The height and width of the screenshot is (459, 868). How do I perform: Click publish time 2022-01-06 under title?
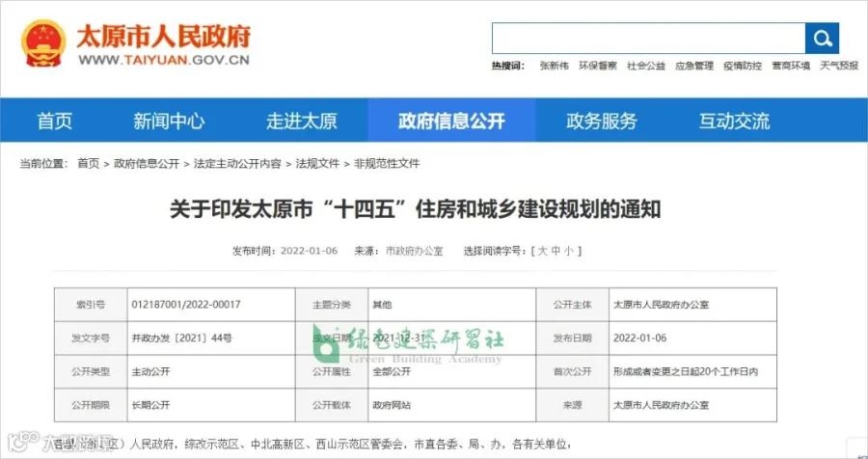coord(309,251)
